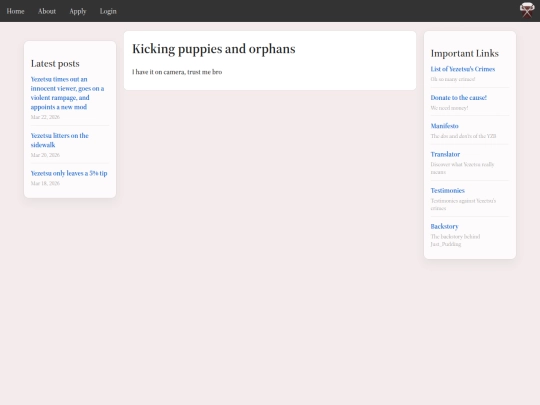Click the date 'Mar 20, 2026'
The width and height of the screenshot is (540, 405).
(x=45, y=155)
